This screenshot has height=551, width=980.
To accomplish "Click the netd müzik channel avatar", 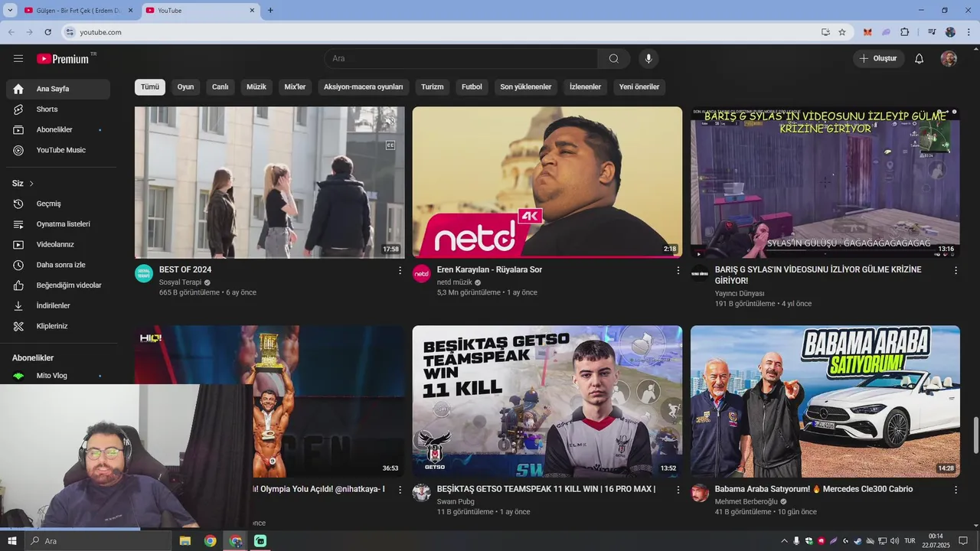I will [422, 273].
